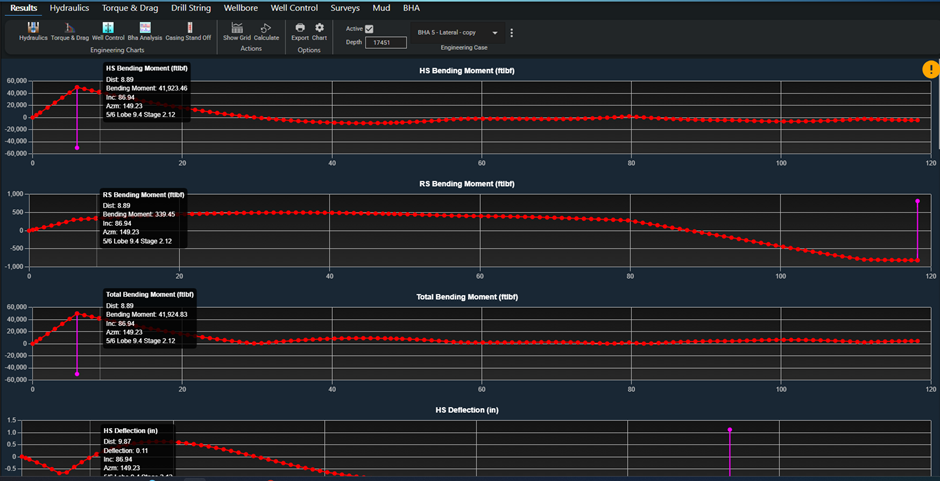
Task: Go to the Surveys tab
Action: pos(345,7)
